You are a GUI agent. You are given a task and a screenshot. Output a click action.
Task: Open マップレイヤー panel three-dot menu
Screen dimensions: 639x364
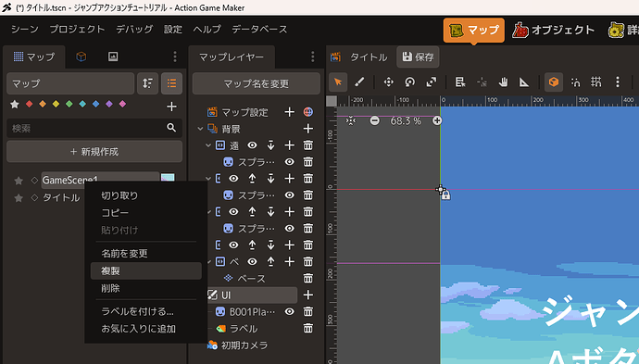coord(313,56)
